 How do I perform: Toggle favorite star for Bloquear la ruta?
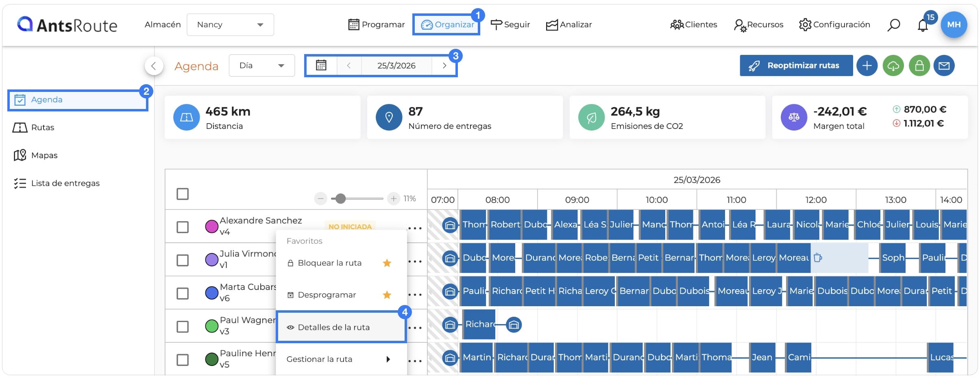(387, 263)
